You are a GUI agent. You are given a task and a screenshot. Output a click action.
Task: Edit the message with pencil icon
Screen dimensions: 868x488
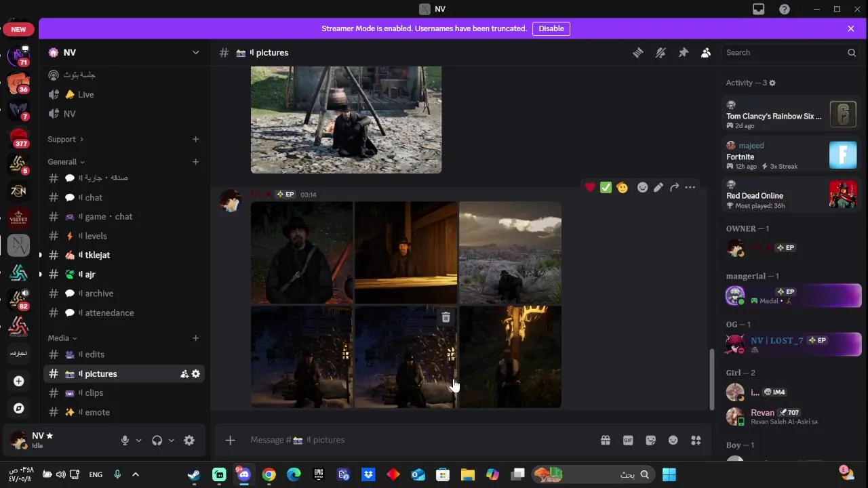click(658, 187)
